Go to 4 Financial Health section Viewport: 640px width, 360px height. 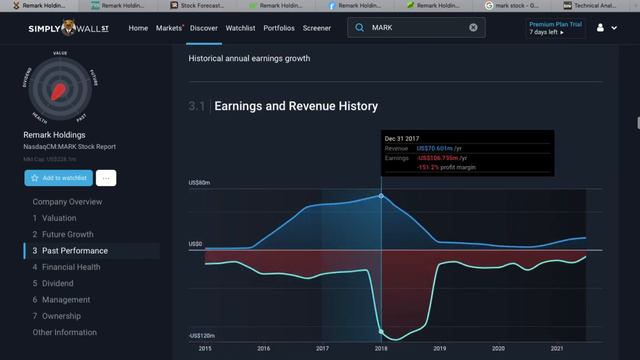66,267
